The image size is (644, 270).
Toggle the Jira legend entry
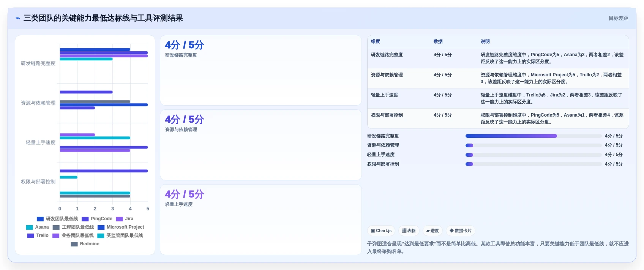(125, 219)
